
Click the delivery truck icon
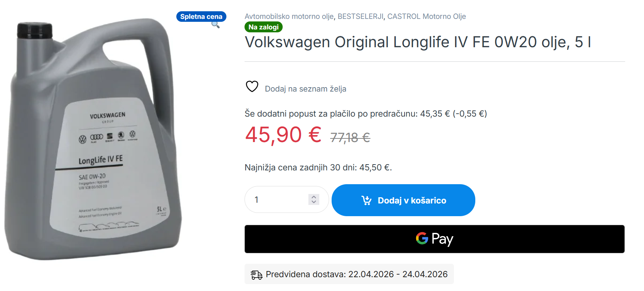click(257, 275)
